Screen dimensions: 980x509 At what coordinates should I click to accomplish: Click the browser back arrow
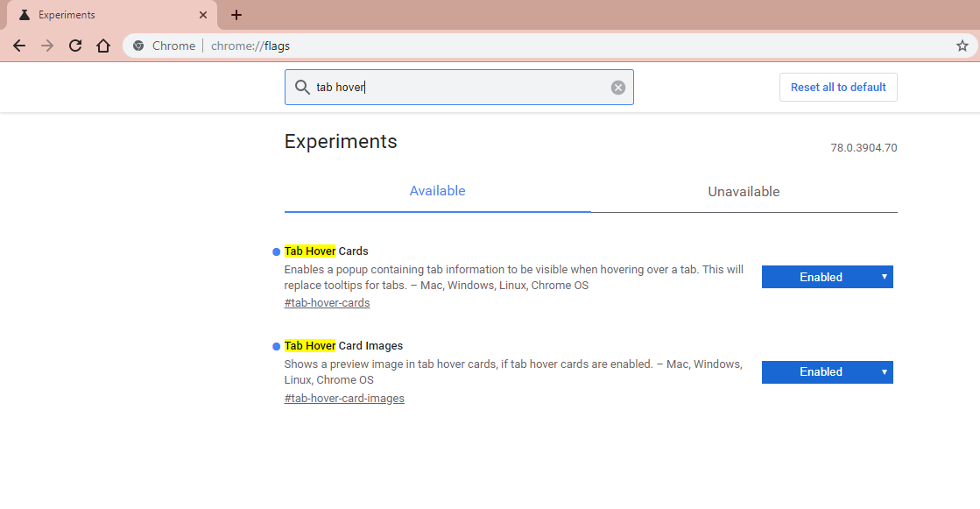pyautogui.click(x=19, y=46)
